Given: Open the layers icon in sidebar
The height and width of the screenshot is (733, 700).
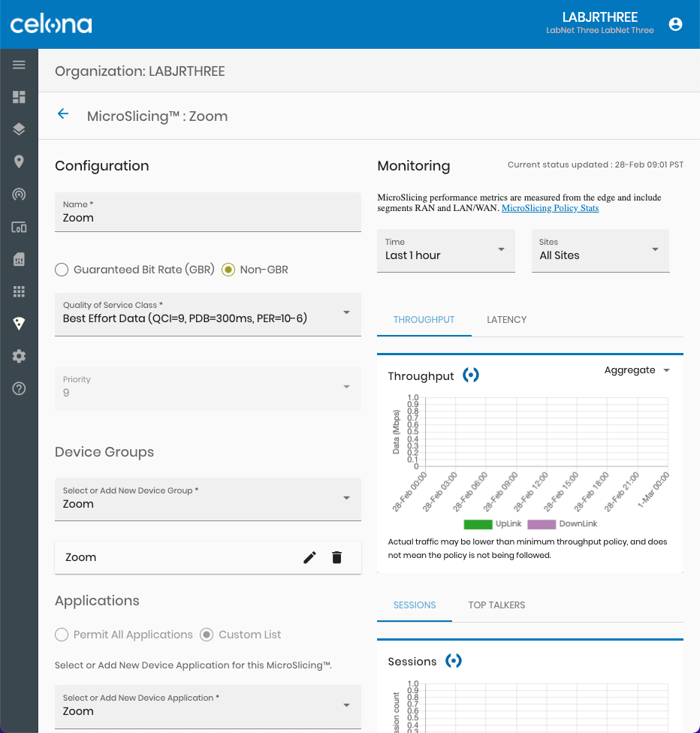Looking at the screenshot, I should pyautogui.click(x=19, y=129).
